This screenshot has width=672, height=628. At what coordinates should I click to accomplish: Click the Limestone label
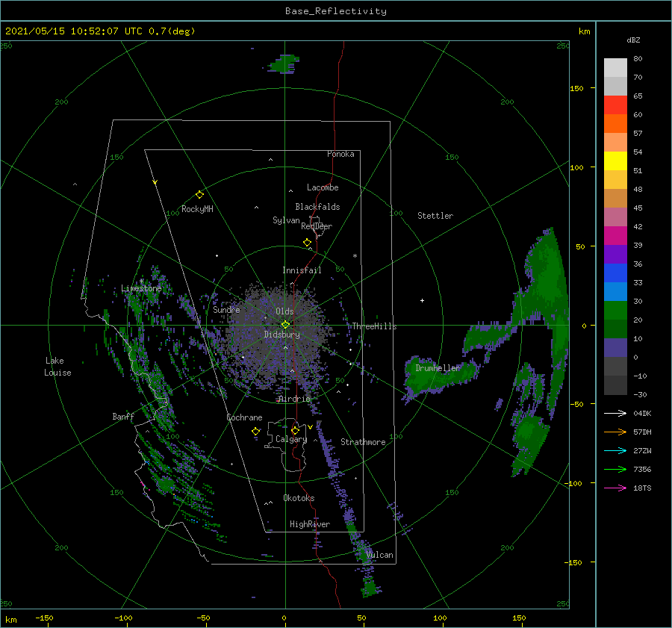point(141,288)
